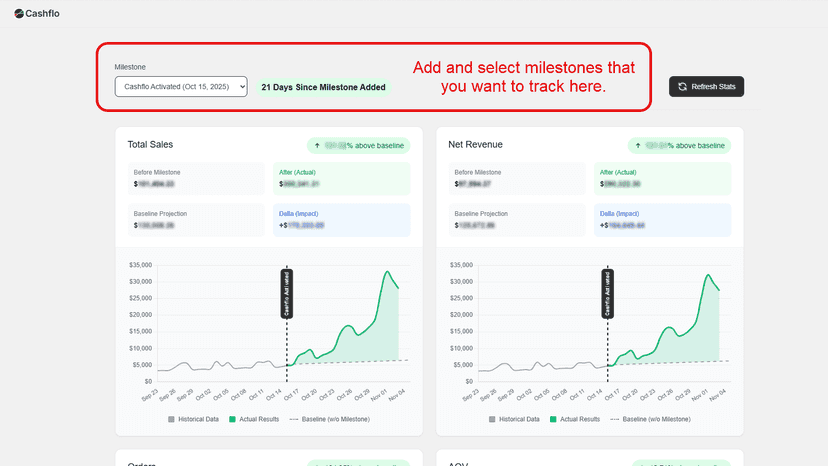
Task: Open the Milestone dropdown selector
Action: tap(181, 87)
